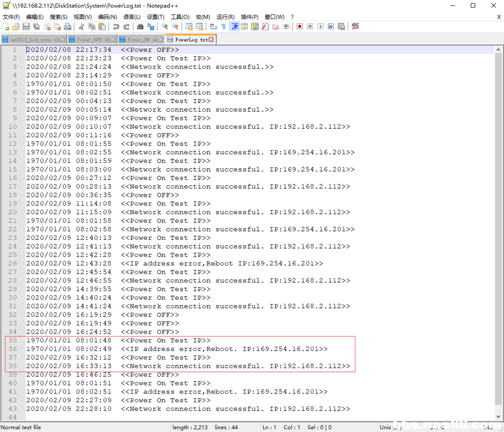Open the 文件(F) menu
This screenshot has height=432, width=504.
tap(11, 17)
